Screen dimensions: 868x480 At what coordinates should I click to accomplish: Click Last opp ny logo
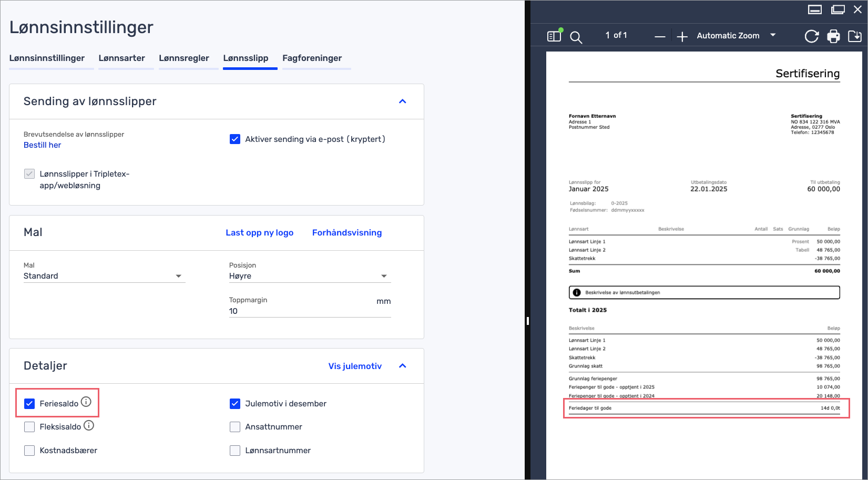tap(260, 233)
